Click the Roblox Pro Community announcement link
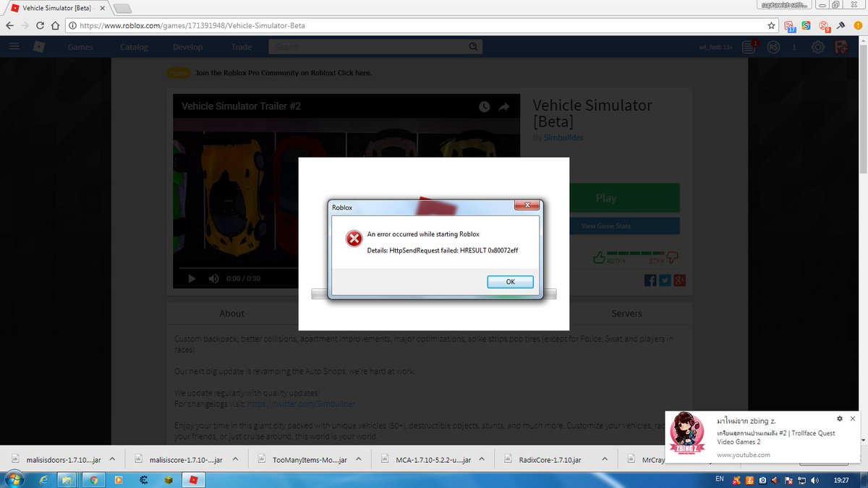Screen dimensions: 868x488 pos(283,73)
